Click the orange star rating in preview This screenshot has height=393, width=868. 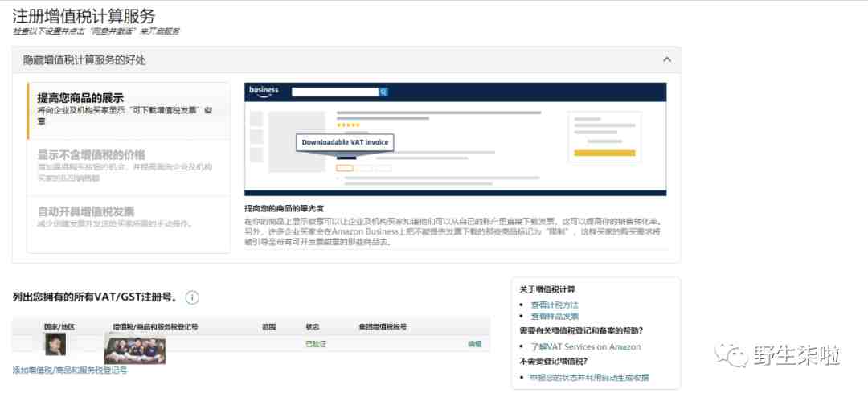(348, 125)
